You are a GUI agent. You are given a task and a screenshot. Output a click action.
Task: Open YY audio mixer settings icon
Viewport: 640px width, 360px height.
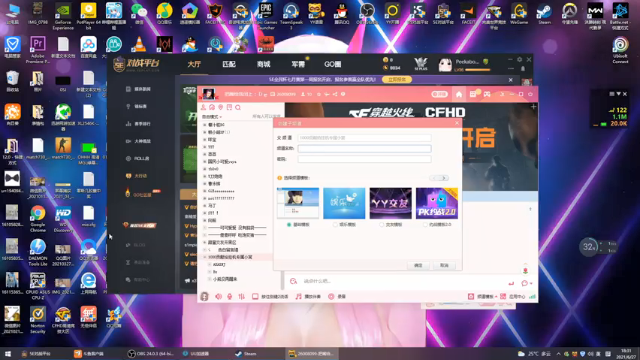[x=241, y=296]
